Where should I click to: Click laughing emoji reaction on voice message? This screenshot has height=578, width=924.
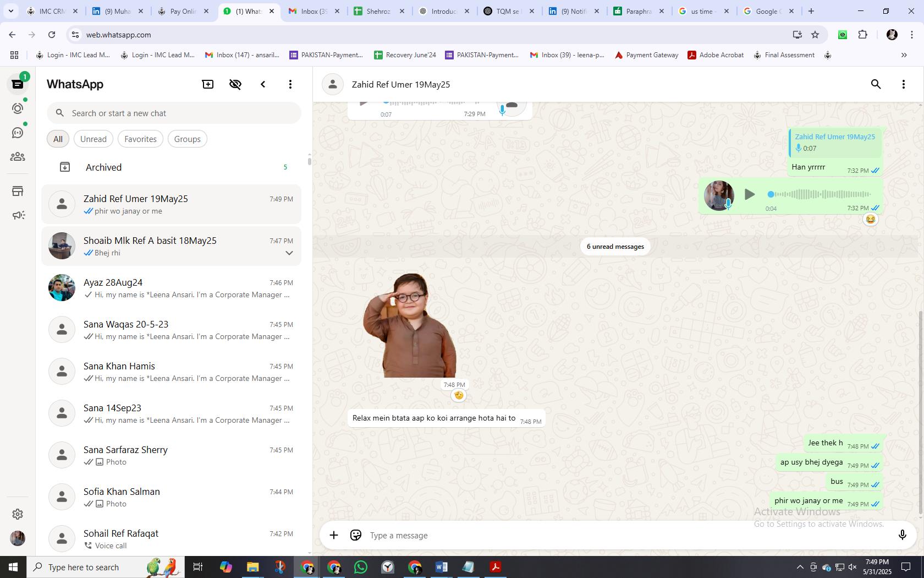[x=870, y=220]
